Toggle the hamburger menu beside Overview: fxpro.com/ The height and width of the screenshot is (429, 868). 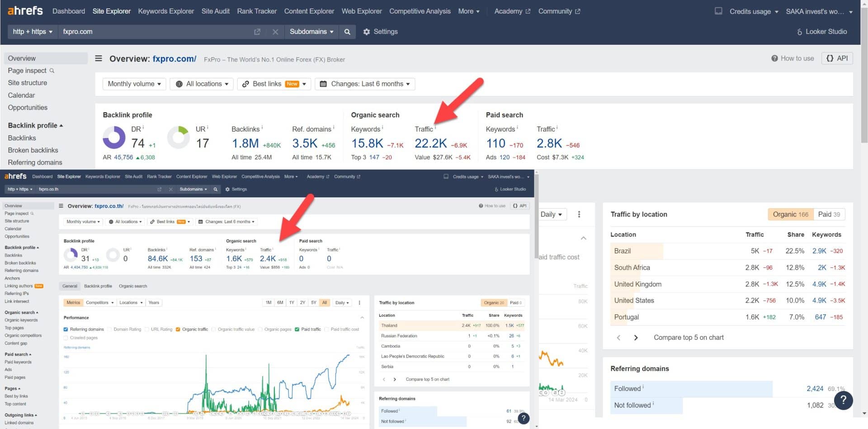98,58
